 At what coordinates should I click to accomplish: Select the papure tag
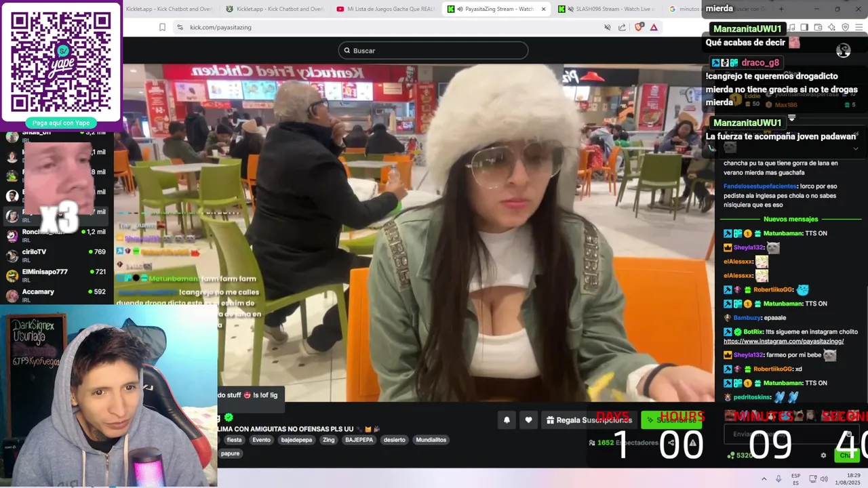point(230,453)
